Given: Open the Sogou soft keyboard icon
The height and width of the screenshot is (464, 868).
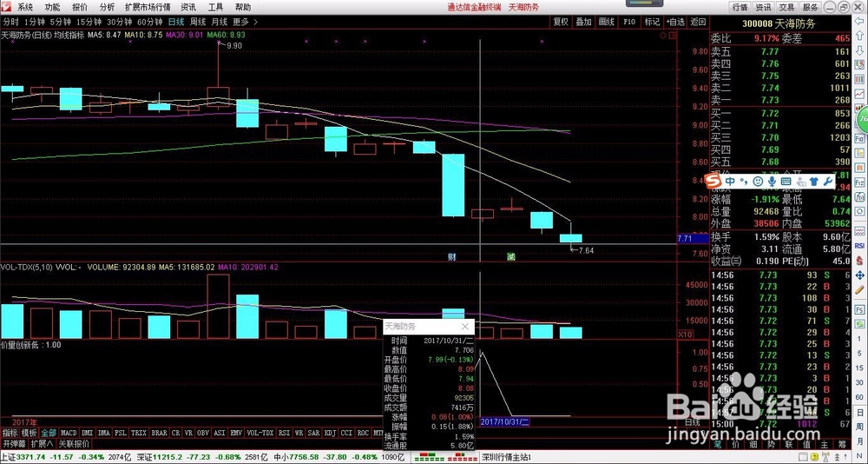Looking at the screenshot, I should point(786,182).
